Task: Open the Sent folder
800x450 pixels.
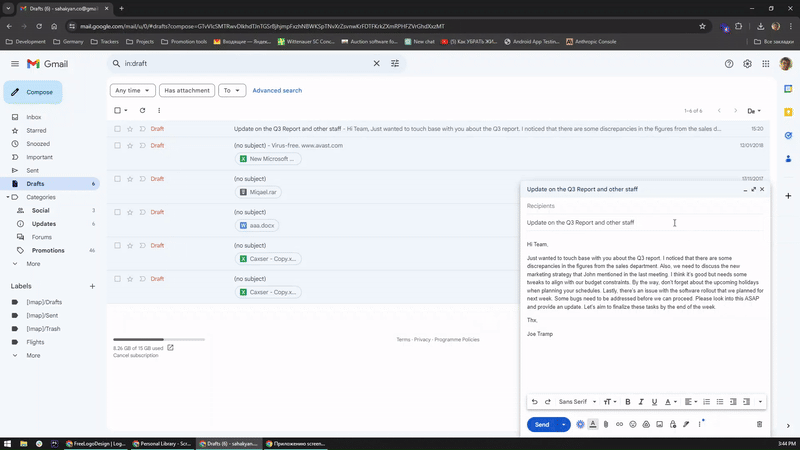Action: (33, 170)
